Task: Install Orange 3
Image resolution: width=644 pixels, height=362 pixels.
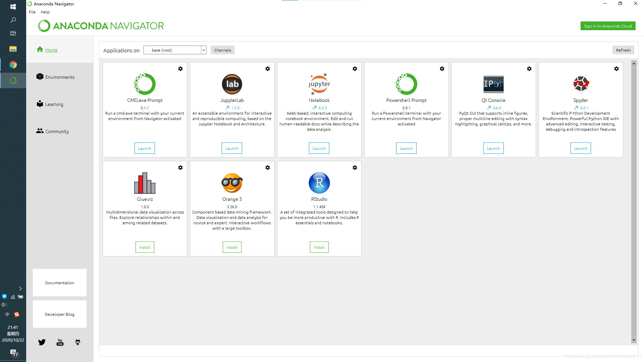Action: coord(232,247)
